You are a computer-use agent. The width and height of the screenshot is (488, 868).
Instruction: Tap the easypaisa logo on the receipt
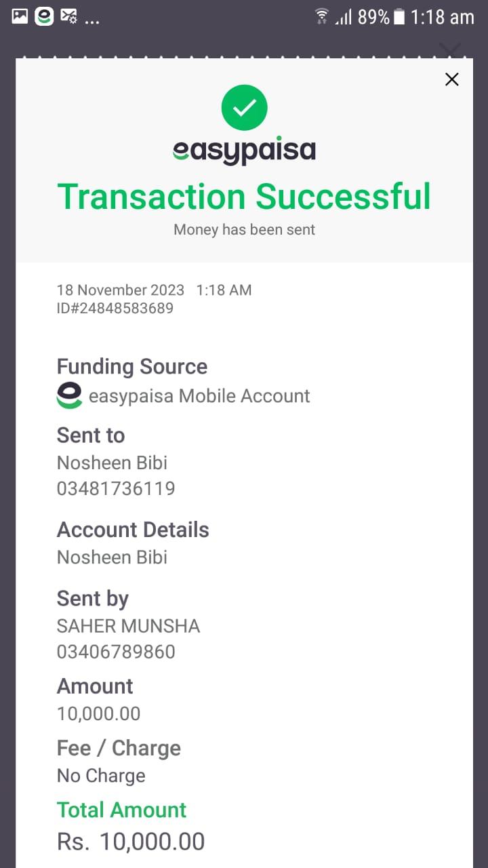(244, 151)
